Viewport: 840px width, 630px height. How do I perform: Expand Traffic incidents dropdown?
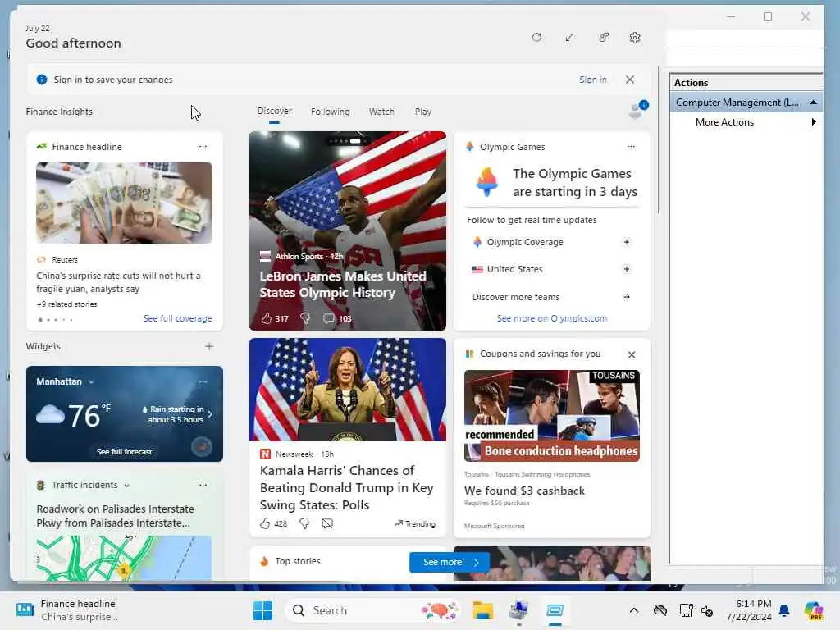coord(127,486)
